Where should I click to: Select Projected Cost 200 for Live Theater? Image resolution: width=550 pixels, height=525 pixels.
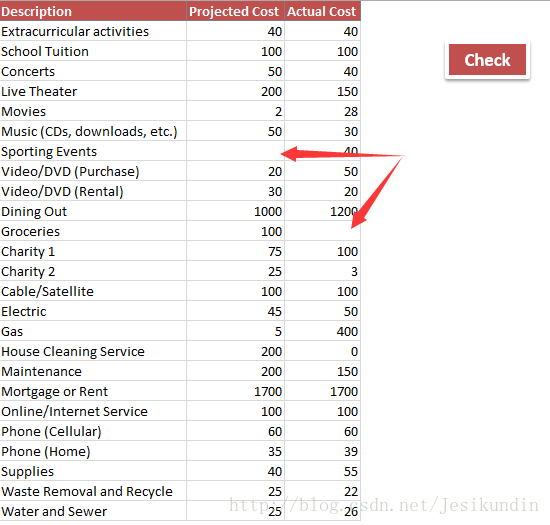coord(235,91)
